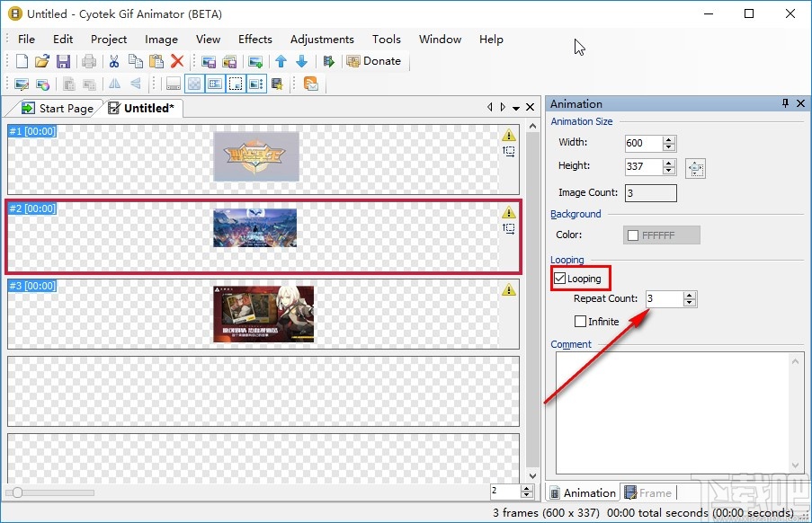Click the warning icon on frame #3
The width and height of the screenshot is (812, 523).
coord(509,289)
